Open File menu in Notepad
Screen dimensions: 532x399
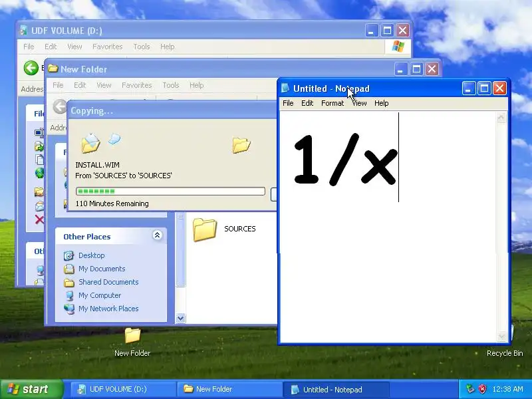288,103
